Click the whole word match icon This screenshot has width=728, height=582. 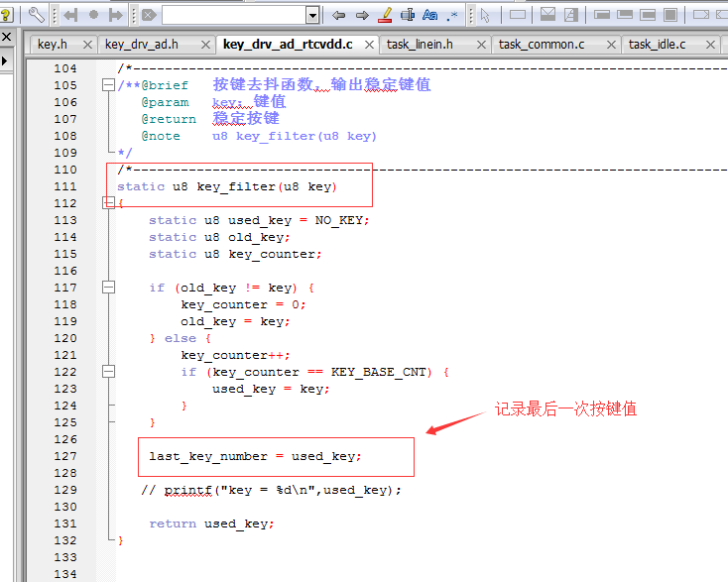[408, 15]
